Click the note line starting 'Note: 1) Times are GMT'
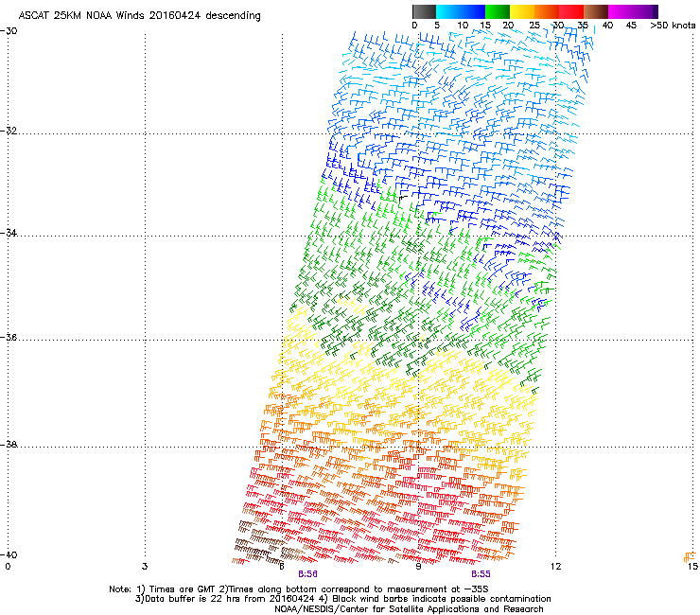 pyautogui.click(x=299, y=589)
